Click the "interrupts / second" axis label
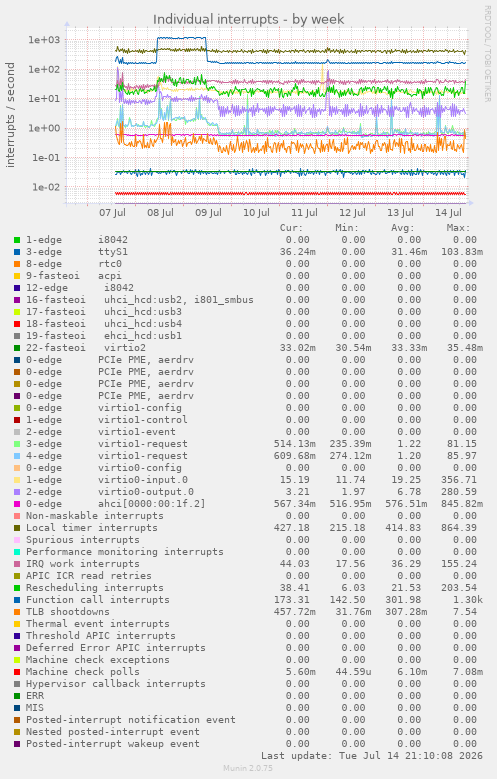The image size is (497, 779). (x=10, y=115)
